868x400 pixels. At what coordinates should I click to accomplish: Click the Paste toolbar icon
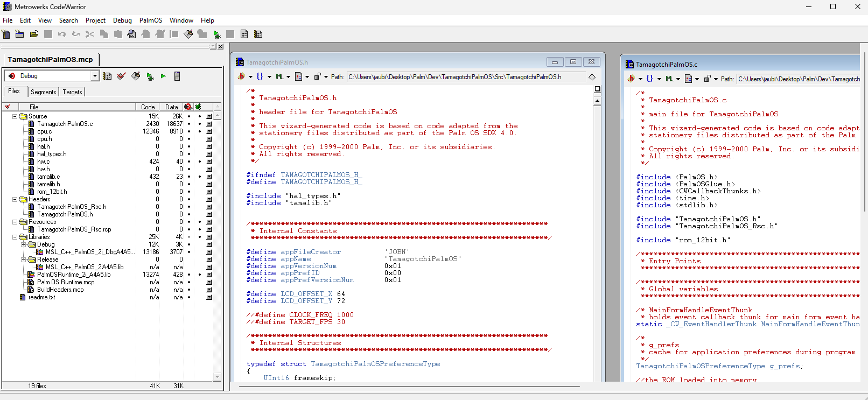(118, 34)
